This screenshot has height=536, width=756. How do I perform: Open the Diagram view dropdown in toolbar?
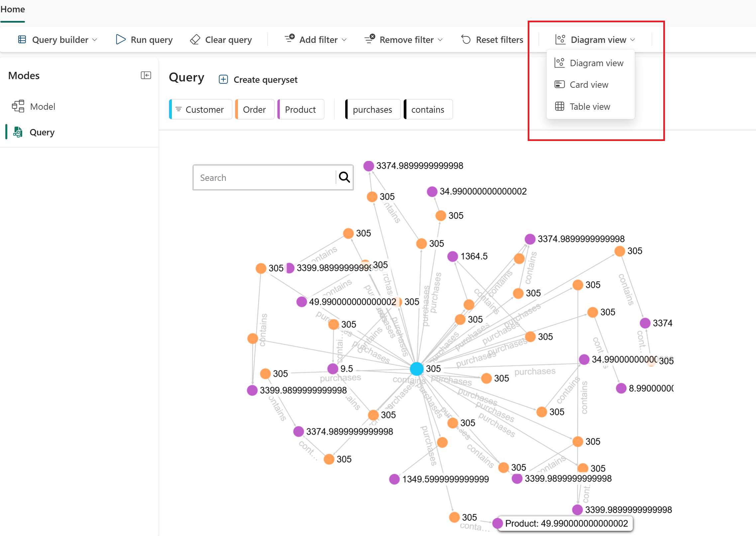click(595, 40)
